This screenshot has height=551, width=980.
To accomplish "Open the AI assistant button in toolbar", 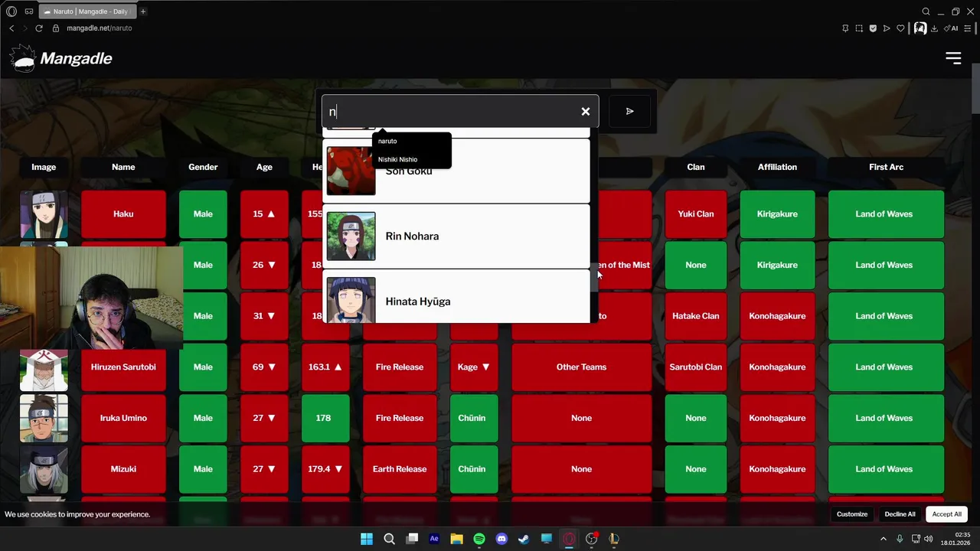I will (x=951, y=28).
